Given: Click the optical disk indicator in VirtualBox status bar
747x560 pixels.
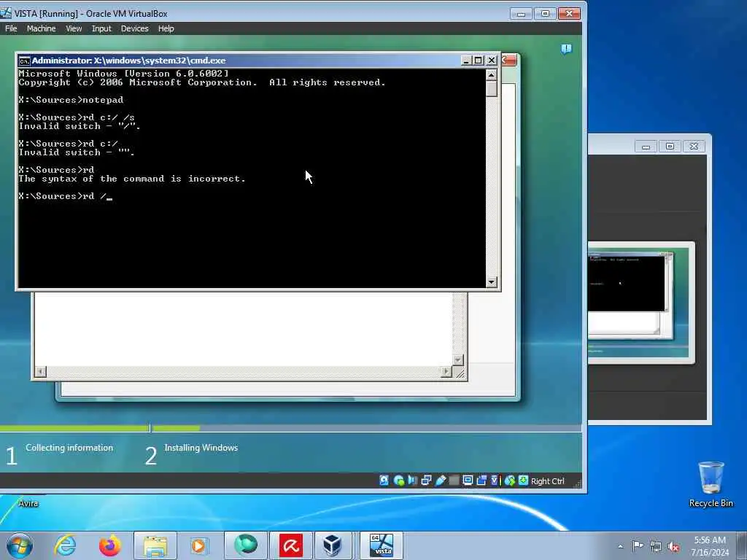Looking at the screenshot, I should (399, 481).
